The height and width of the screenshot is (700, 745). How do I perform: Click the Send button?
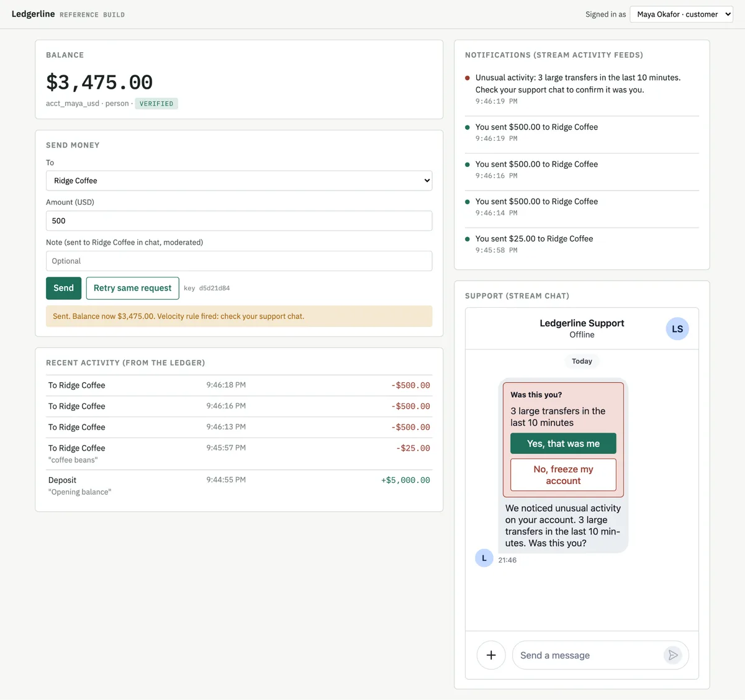coord(63,288)
